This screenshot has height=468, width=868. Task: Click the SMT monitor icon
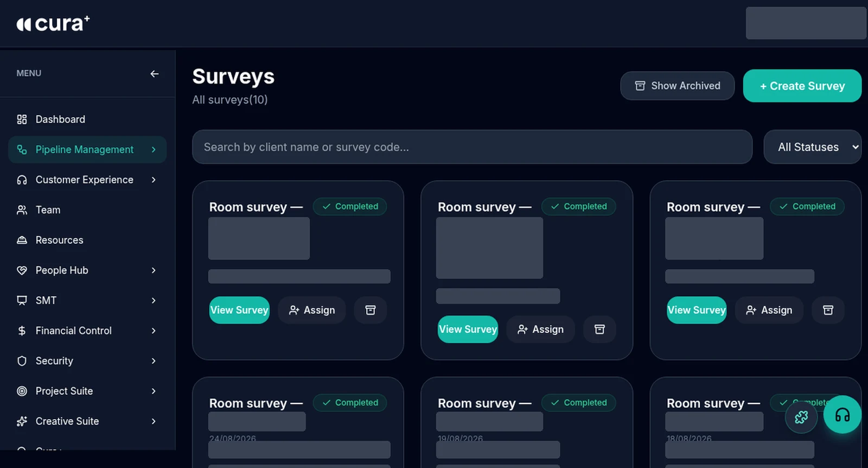[x=22, y=300]
